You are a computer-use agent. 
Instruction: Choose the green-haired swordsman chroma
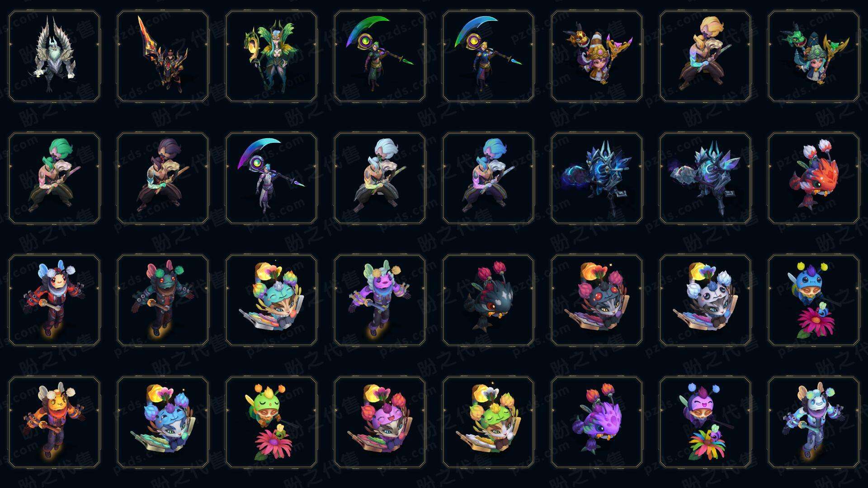[54, 178]
